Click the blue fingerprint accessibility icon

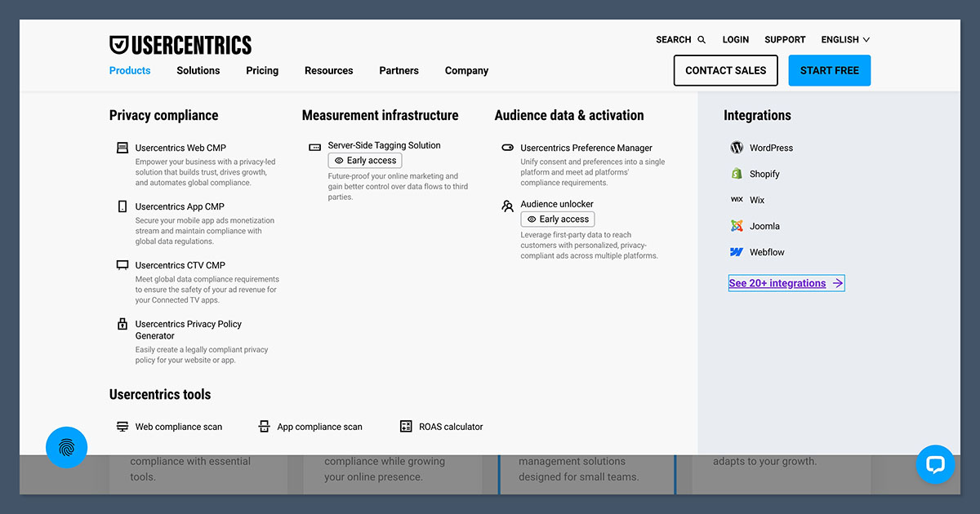pyautogui.click(x=66, y=447)
